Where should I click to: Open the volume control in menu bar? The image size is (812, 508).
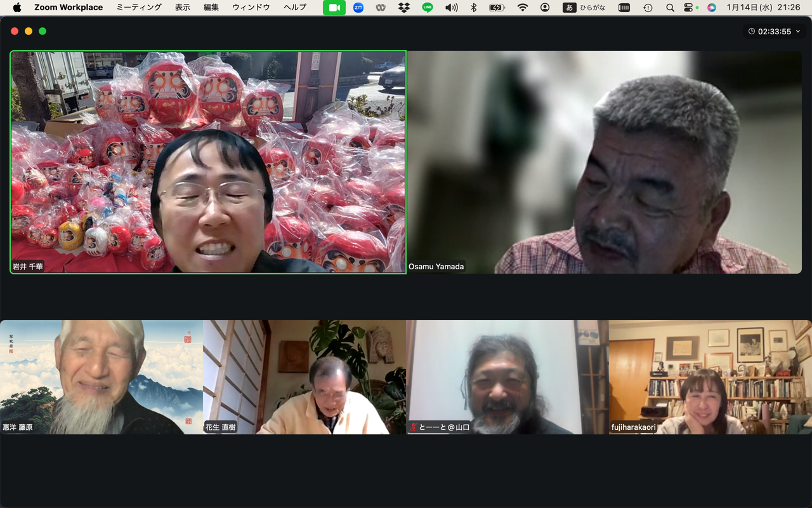pos(451,8)
